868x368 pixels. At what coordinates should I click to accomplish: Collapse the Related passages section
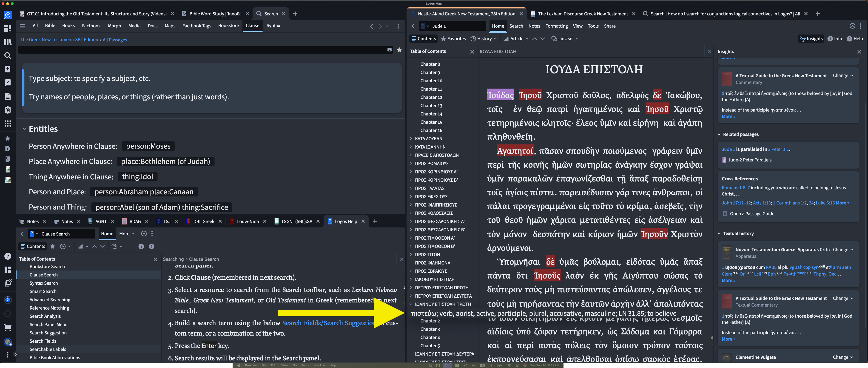719,134
